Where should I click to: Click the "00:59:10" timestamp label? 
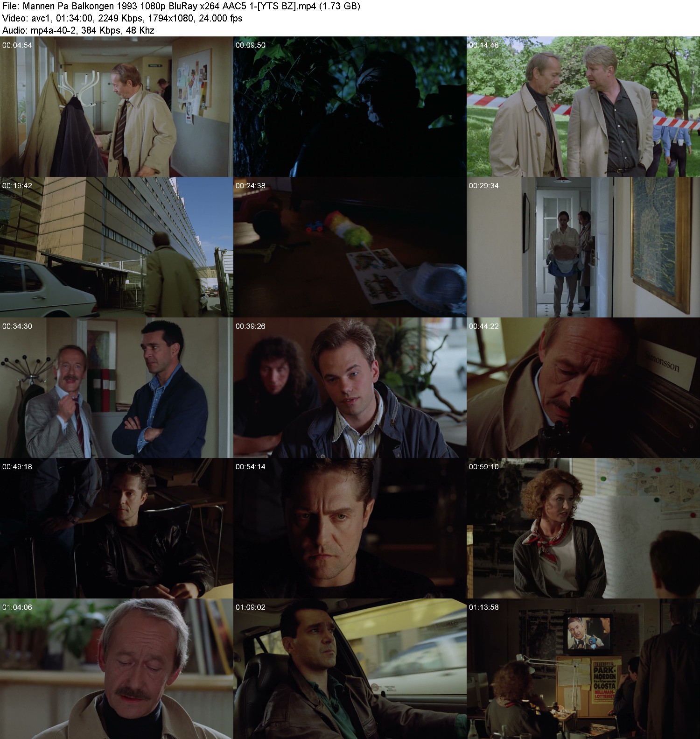(484, 467)
